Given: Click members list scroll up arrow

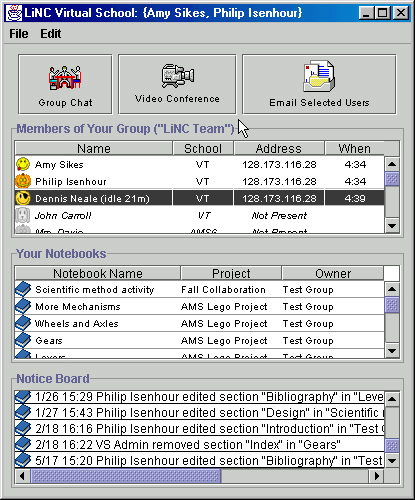Looking at the screenshot, I should pyautogui.click(x=392, y=164).
